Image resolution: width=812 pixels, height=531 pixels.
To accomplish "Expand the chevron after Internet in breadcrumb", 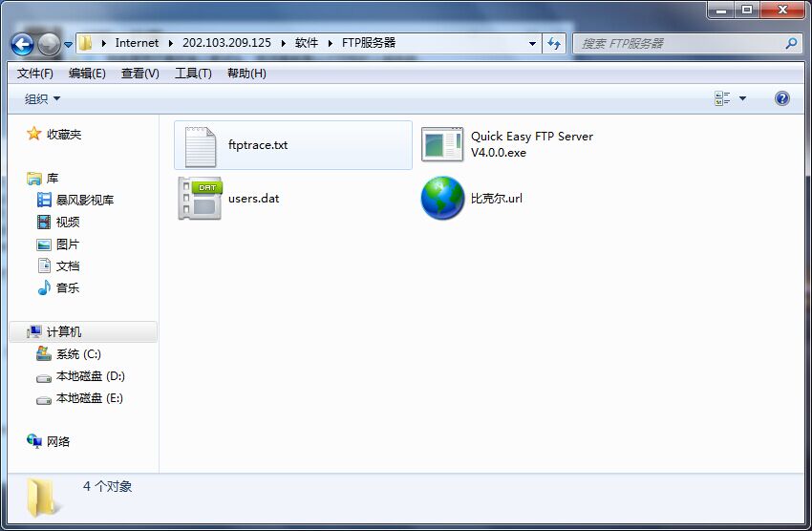I will point(170,44).
